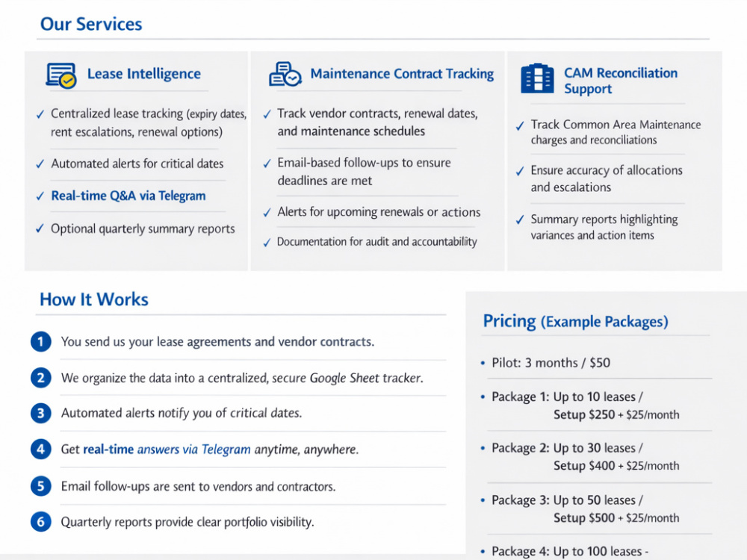Viewport: 747px width, 560px height.
Task: Click Summary reports highlighting variances text
Action: click(x=604, y=227)
